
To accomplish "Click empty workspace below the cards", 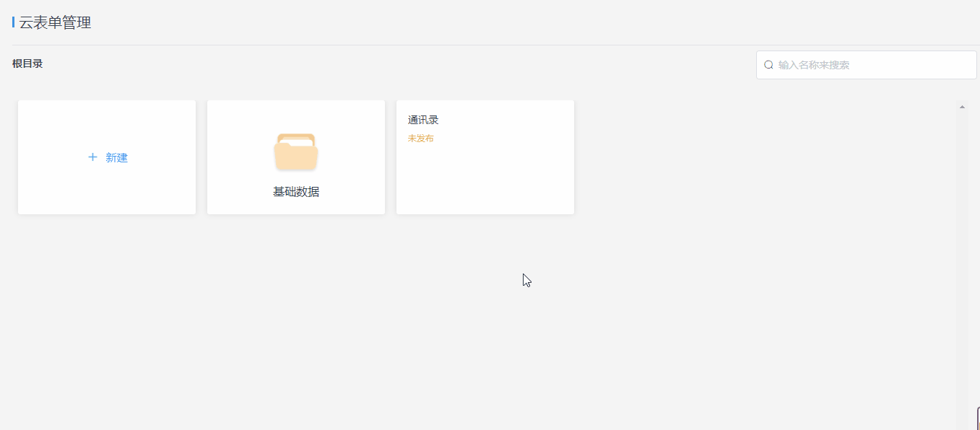I will 361,325.
